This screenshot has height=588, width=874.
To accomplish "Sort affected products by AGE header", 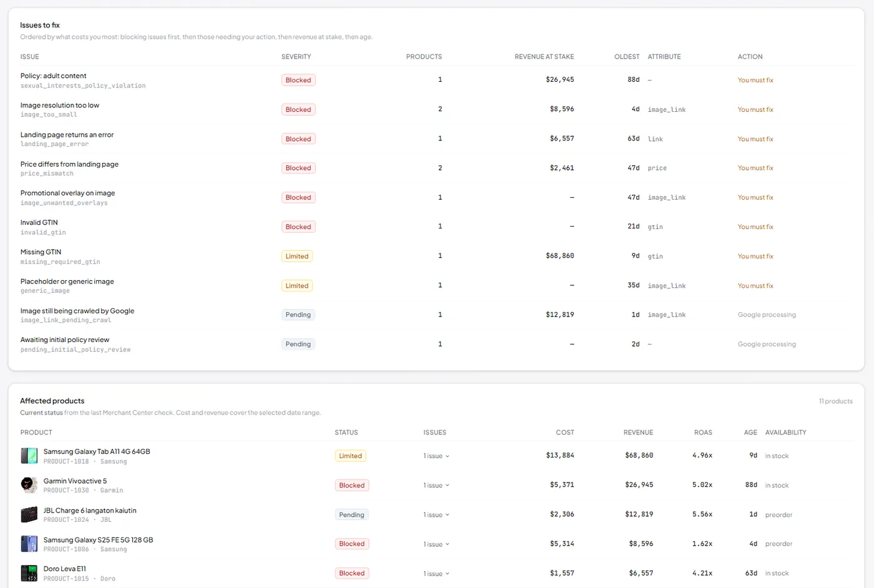I will coord(750,433).
